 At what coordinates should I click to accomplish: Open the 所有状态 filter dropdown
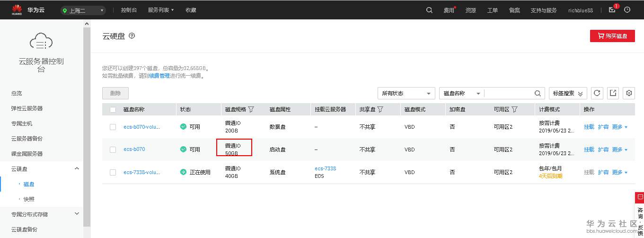pyautogui.click(x=406, y=93)
